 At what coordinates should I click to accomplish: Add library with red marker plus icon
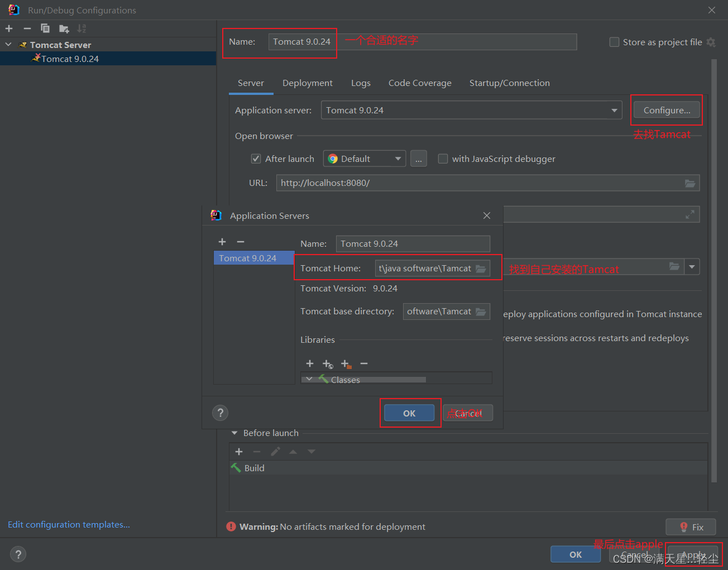pos(346,364)
